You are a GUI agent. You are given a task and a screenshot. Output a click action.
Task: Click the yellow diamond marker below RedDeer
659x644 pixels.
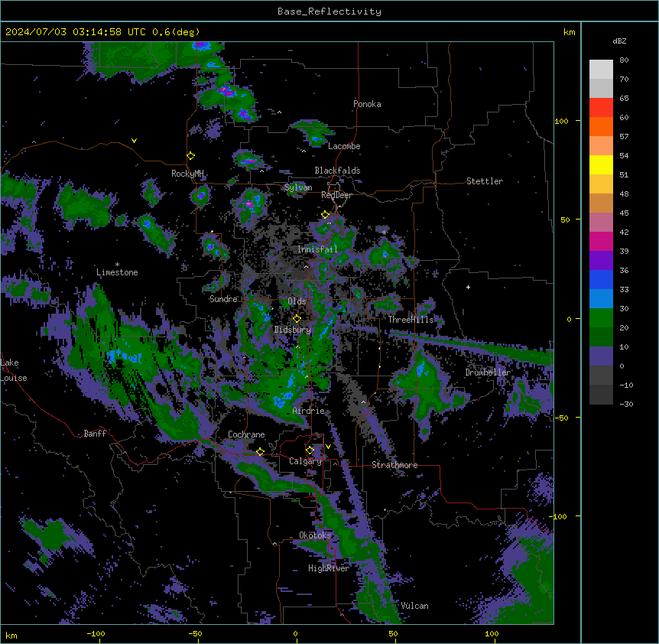325,215
